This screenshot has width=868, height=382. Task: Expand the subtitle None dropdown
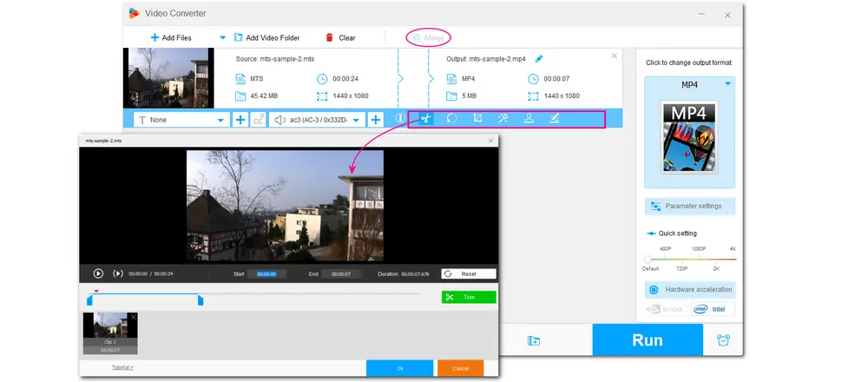[220, 120]
